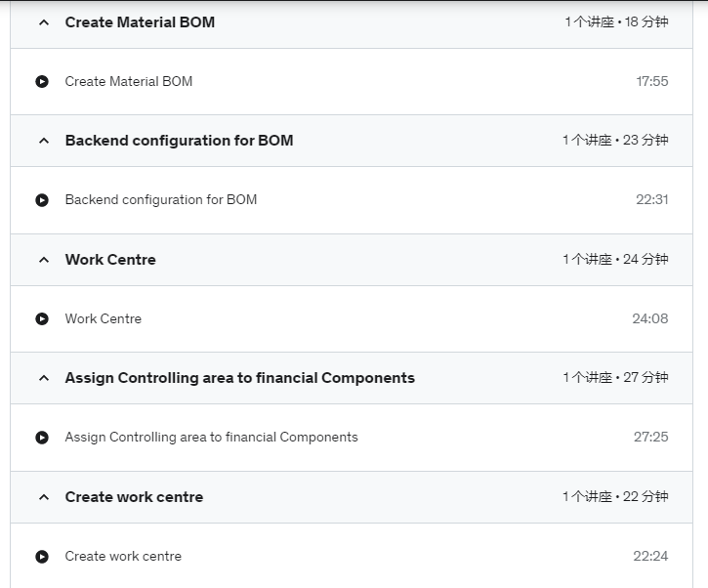Click play icon beside Assign Controlling area lecture

click(x=42, y=438)
